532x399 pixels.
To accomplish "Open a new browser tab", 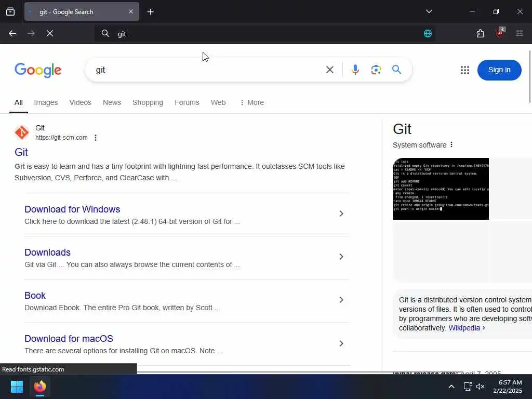I will coord(150,12).
